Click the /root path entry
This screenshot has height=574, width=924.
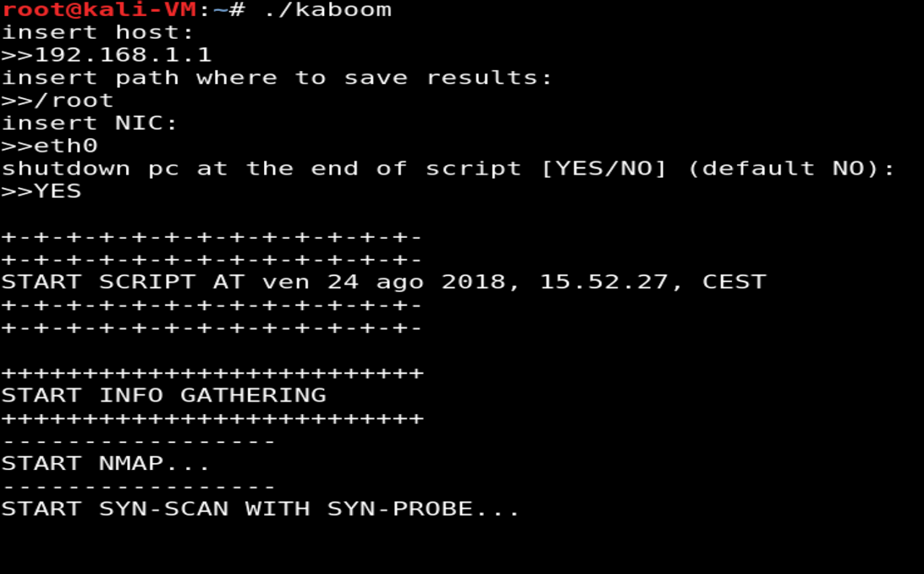click(74, 100)
